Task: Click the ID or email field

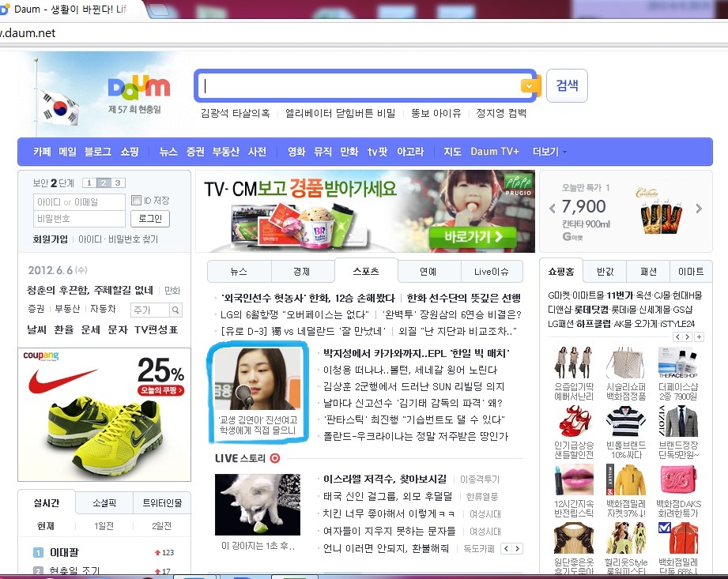Action: point(79,201)
